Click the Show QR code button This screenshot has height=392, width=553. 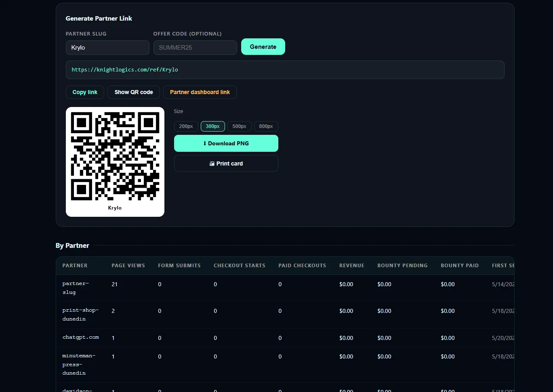click(x=134, y=92)
